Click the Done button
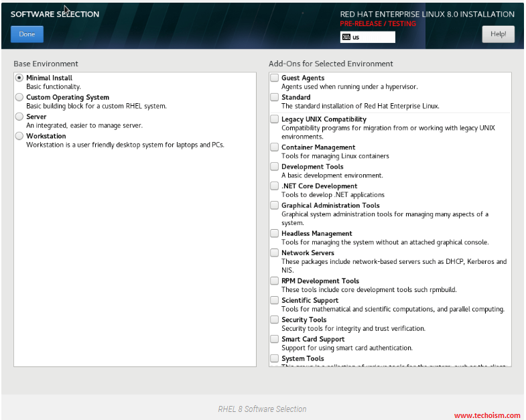526x420 pixels. tap(27, 34)
